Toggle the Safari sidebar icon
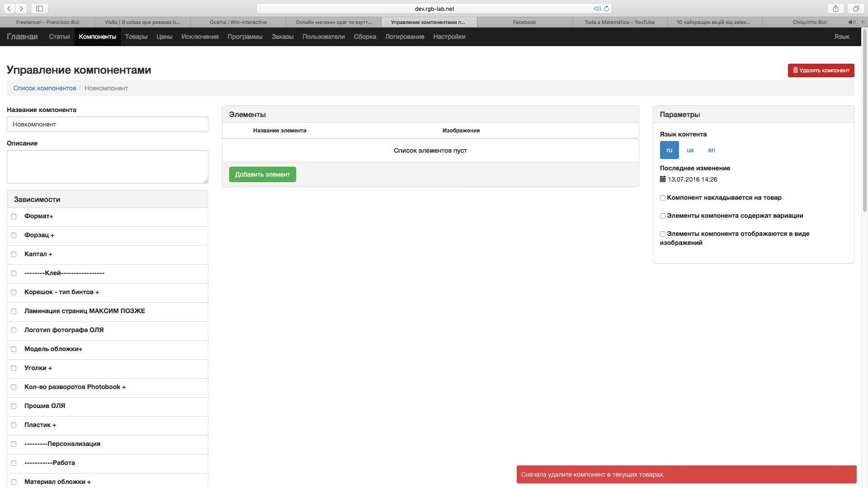Image resolution: width=868 pixels, height=488 pixels. tap(39, 9)
